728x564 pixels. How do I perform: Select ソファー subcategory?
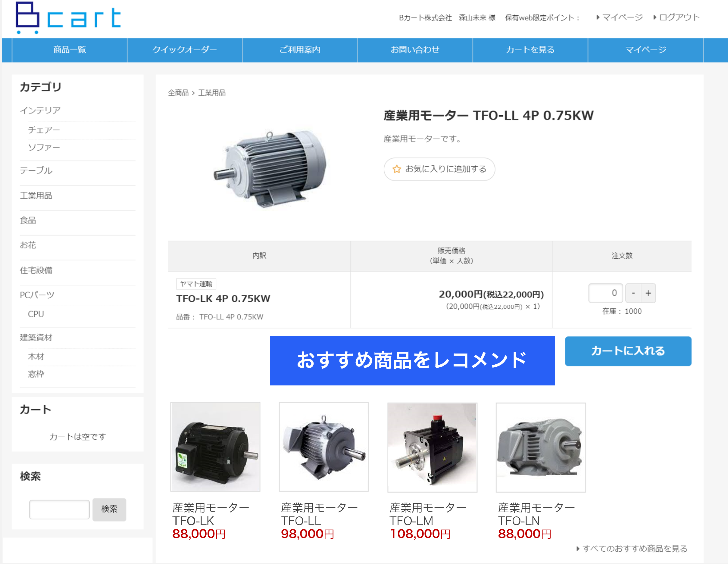point(44,147)
